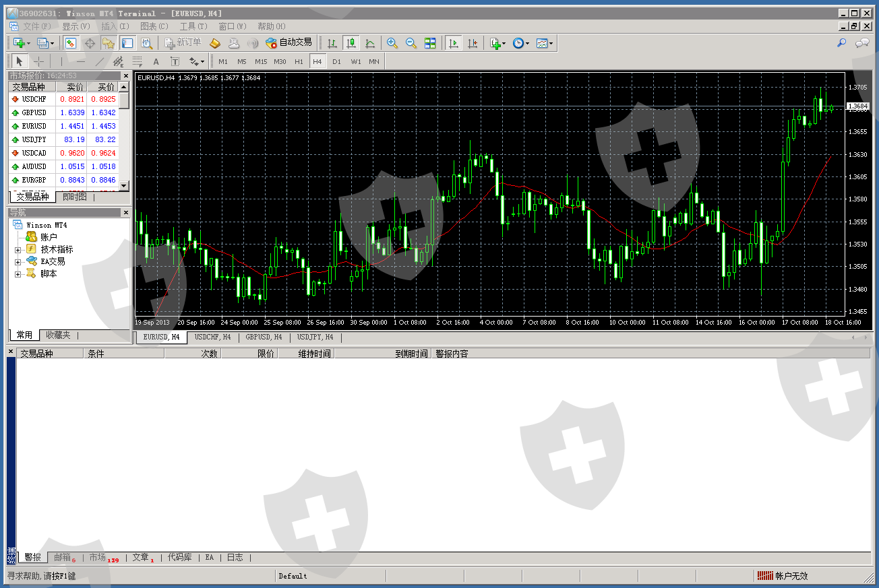879x588 pixels.
Task: Open the Strategy Tester magnifier icon
Action: tap(146, 43)
